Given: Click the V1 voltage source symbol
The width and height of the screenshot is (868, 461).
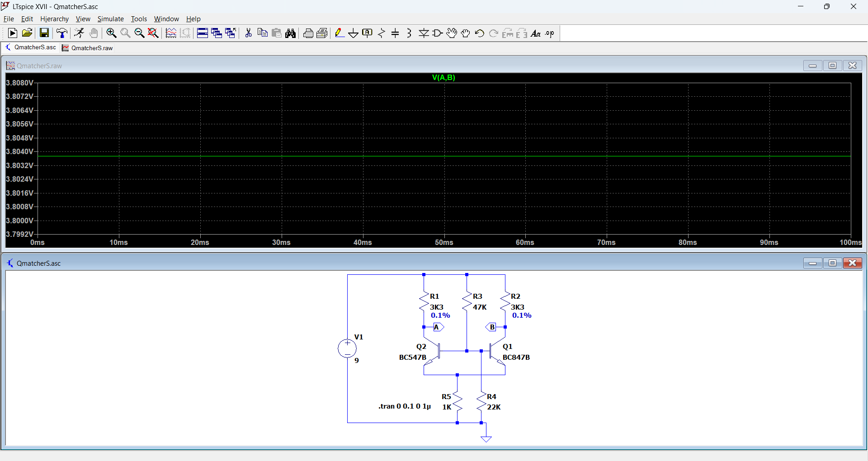Looking at the screenshot, I should (347, 348).
